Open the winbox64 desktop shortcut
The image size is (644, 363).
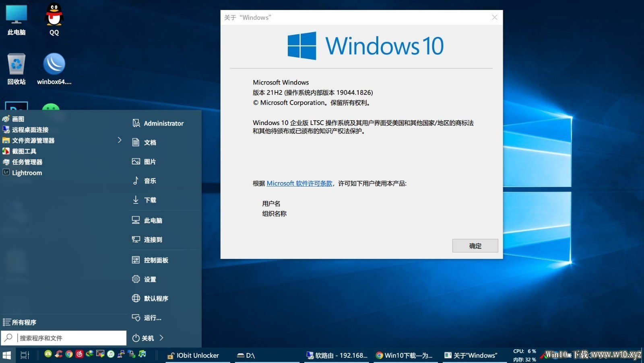pyautogui.click(x=54, y=69)
